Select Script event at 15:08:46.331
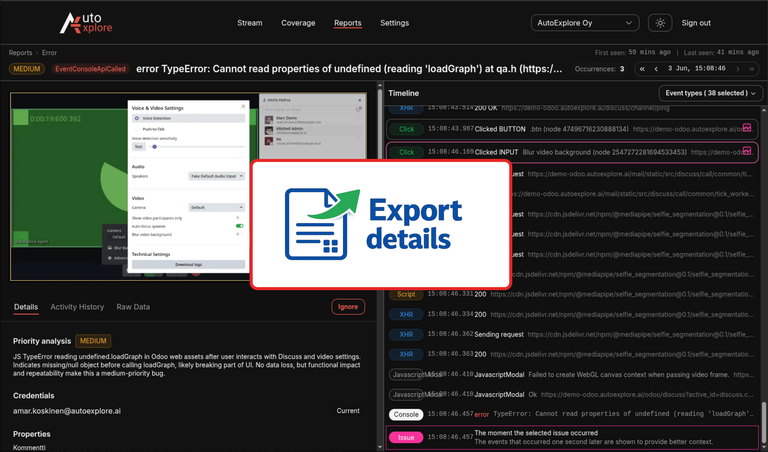768x452 pixels. [x=572, y=294]
